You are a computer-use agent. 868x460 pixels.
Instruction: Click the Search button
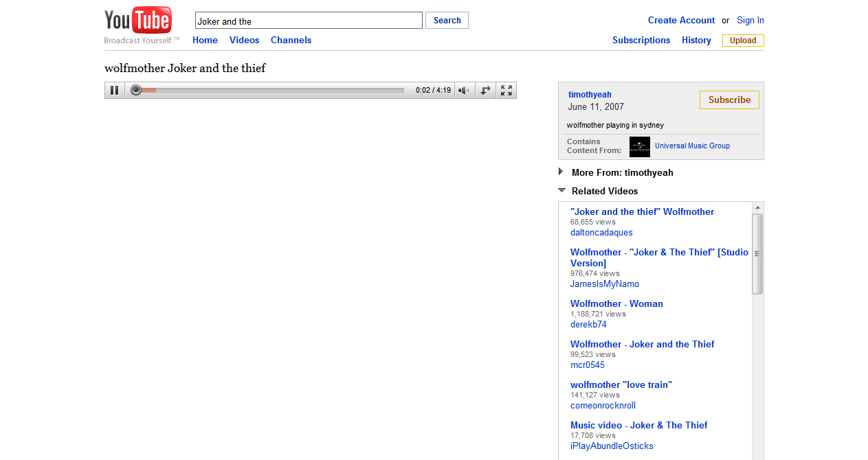447,21
